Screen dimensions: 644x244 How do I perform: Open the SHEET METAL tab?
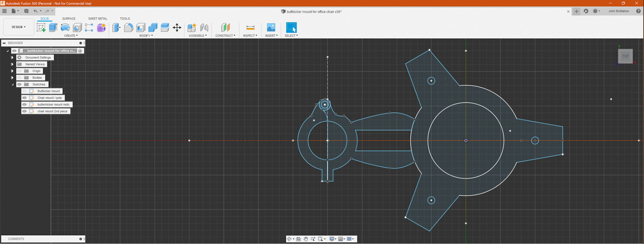pyautogui.click(x=98, y=19)
